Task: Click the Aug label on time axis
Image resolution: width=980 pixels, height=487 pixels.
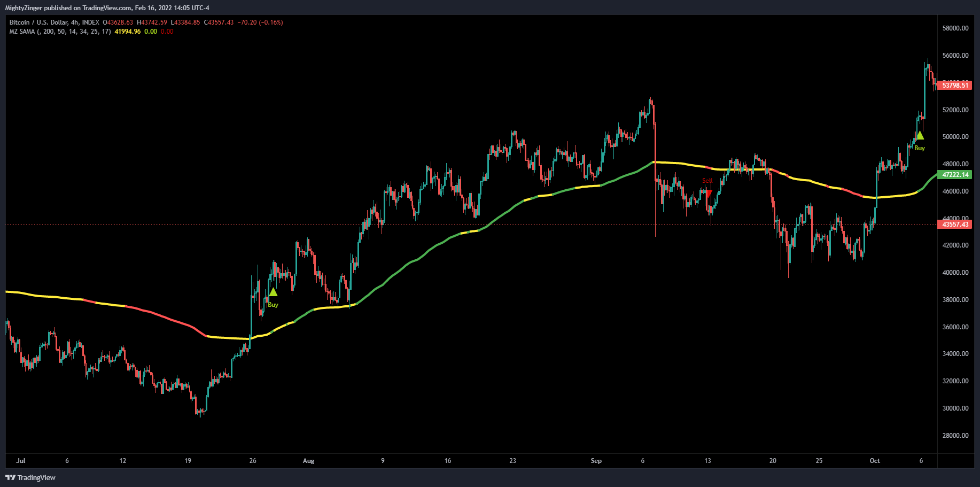Action: tap(308, 461)
